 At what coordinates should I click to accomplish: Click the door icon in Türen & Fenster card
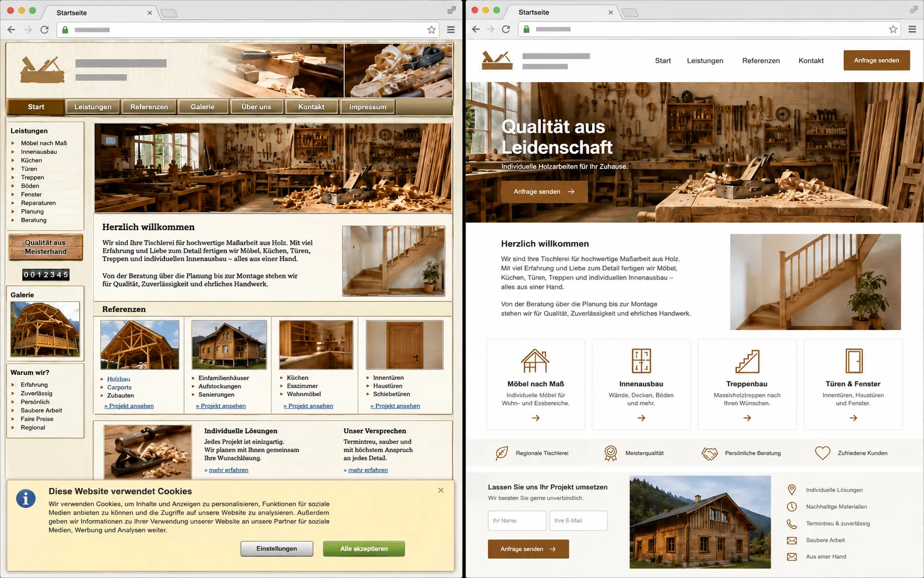[x=854, y=361]
